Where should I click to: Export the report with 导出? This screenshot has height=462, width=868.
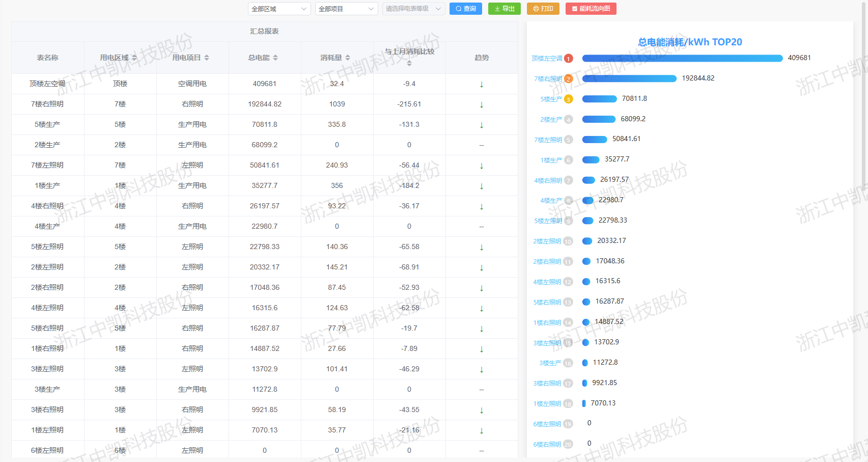click(x=504, y=9)
